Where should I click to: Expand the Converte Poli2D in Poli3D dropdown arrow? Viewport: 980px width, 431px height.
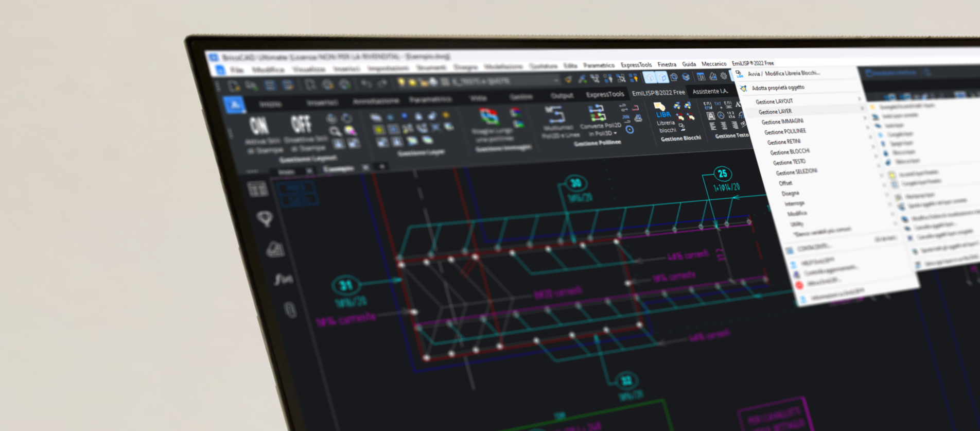[x=615, y=133]
